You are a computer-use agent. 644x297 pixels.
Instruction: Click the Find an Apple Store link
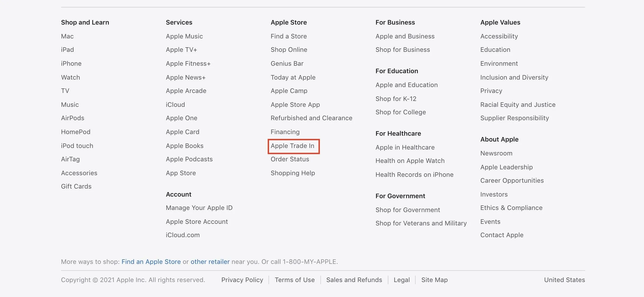coord(151,262)
